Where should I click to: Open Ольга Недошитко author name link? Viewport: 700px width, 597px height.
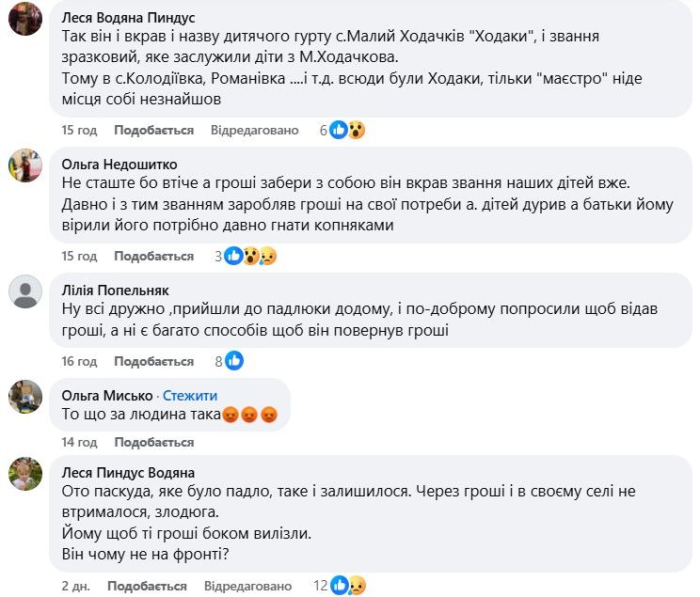point(119,165)
